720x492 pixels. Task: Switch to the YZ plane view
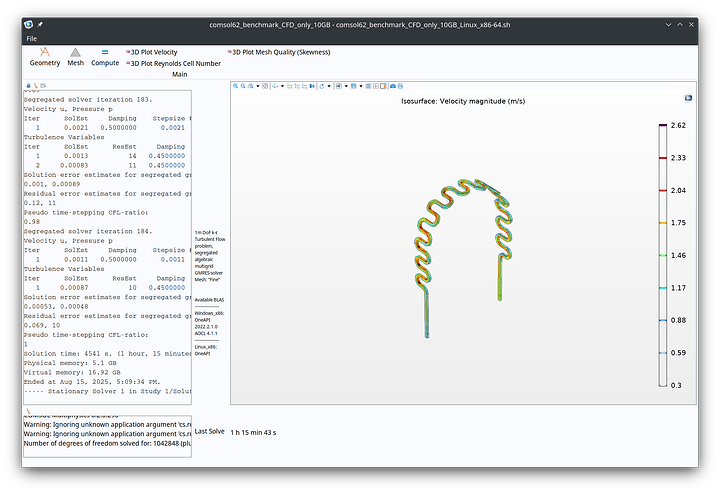point(297,86)
